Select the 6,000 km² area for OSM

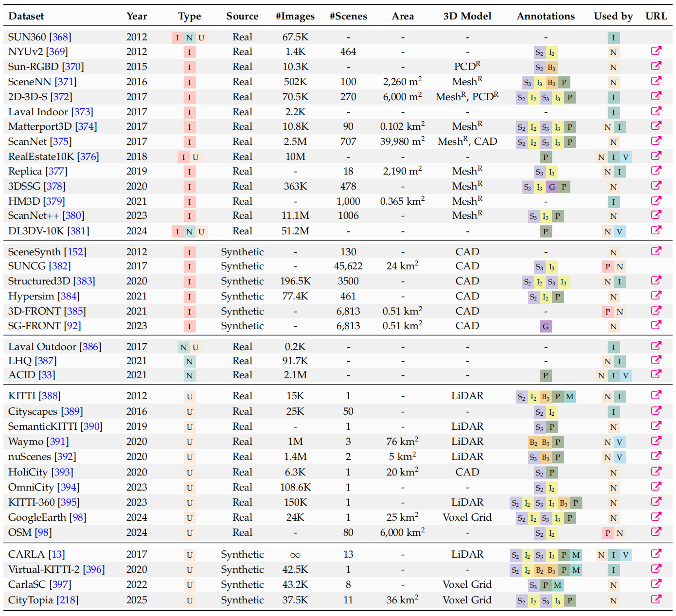click(403, 532)
